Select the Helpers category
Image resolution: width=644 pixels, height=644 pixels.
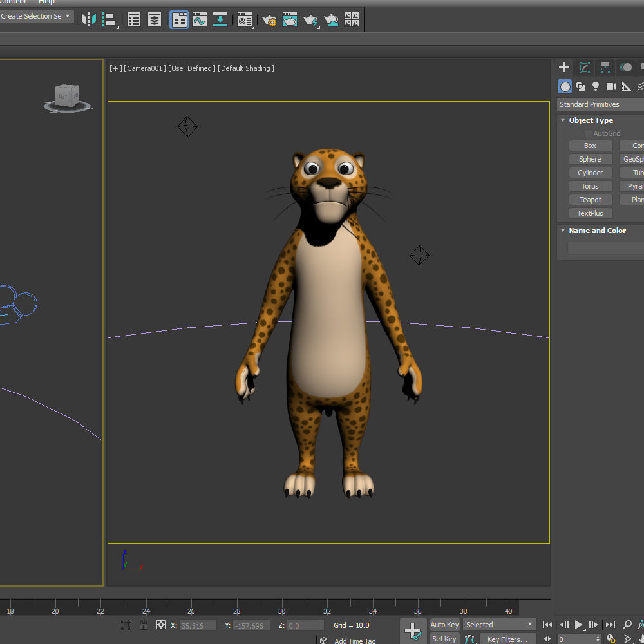tap(626, 86)
